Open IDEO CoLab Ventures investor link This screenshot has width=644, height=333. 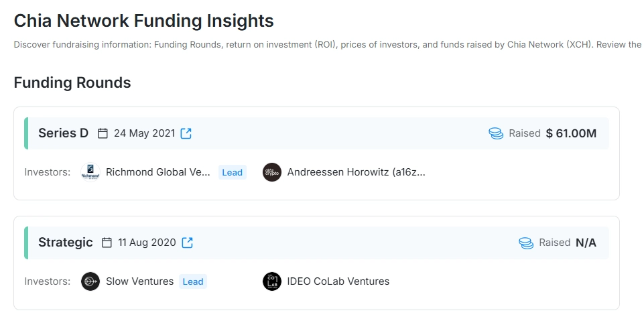coord(338,281)
